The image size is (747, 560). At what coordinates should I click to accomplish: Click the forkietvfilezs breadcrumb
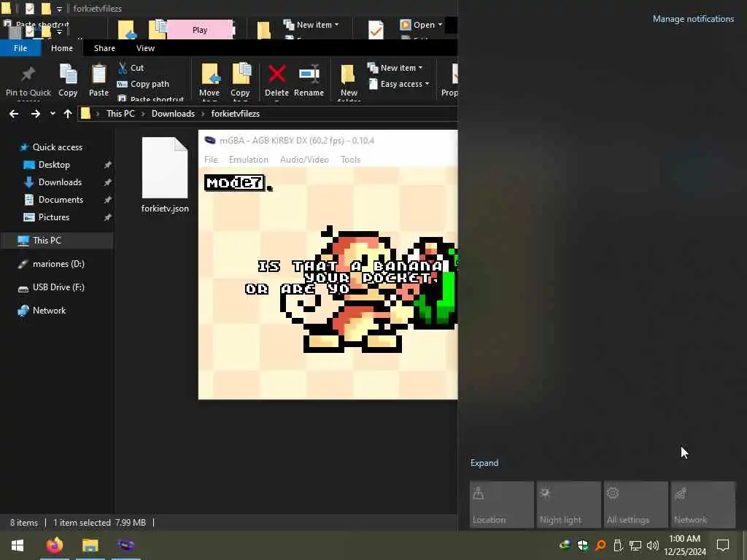click(x=236, y=114)
